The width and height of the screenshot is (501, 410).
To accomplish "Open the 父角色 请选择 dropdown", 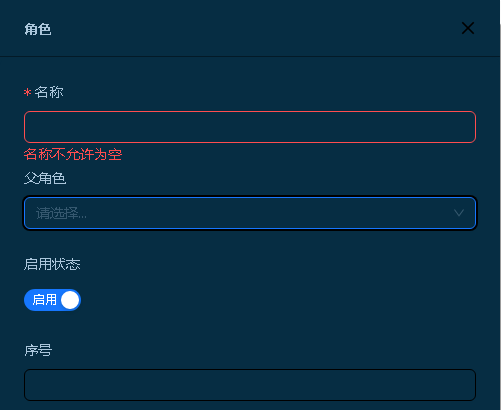I will 250,213.
